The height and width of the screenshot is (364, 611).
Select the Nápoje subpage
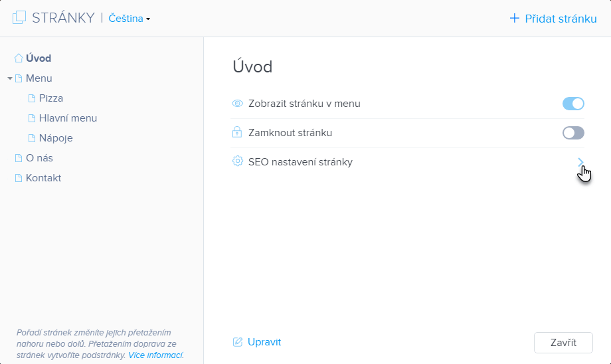coord(56,138)
